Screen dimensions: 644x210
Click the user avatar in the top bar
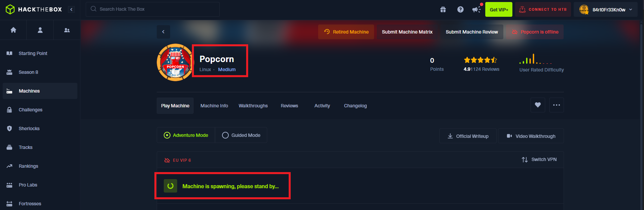pyautogui.click(x=584, y=9)
